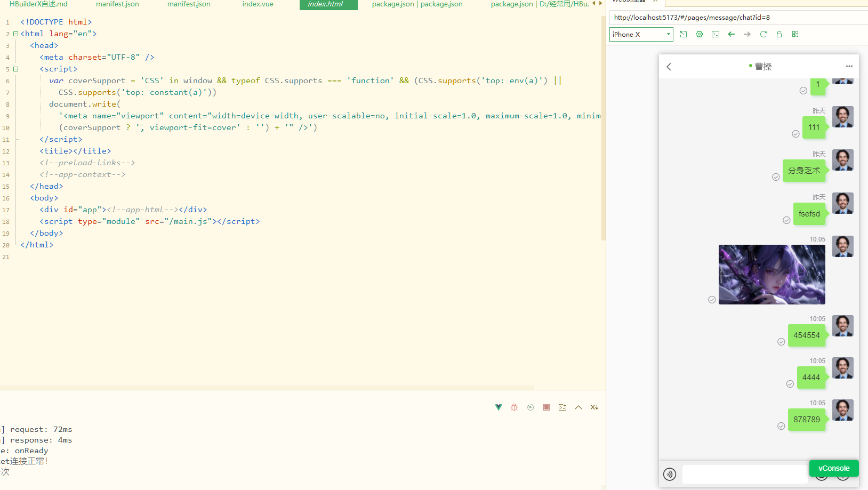This screenshot has height=490, width=868.
Task: Tap the fsefsd message bubble
Action: 809,214
